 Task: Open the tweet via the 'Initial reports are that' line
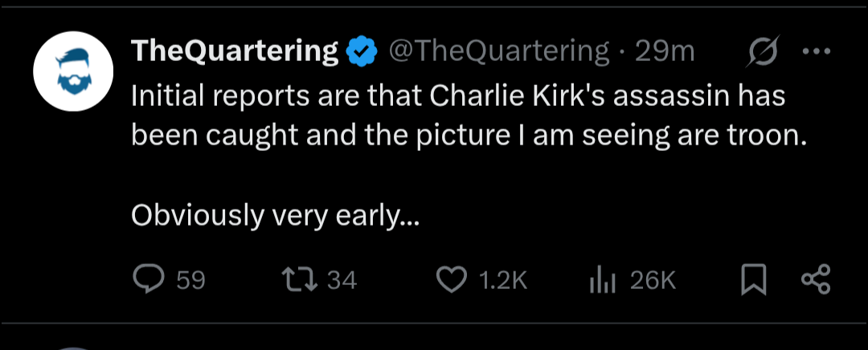458,96
